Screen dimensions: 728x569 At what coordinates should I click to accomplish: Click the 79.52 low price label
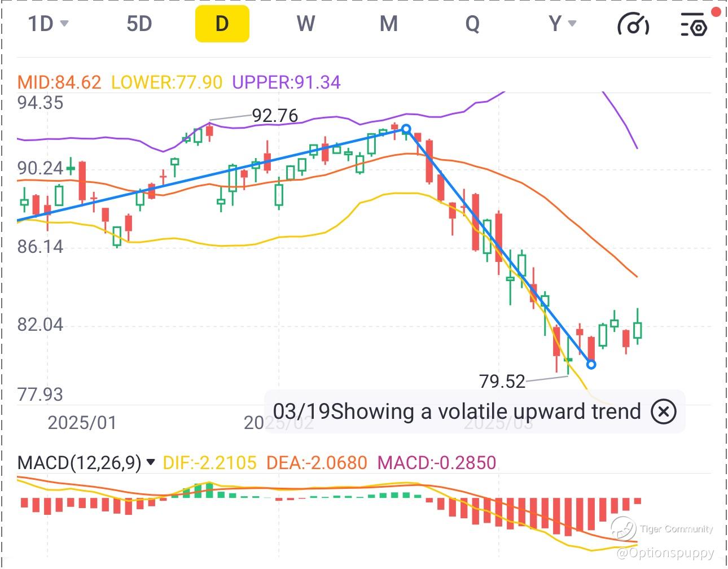(x=502, y=382)
